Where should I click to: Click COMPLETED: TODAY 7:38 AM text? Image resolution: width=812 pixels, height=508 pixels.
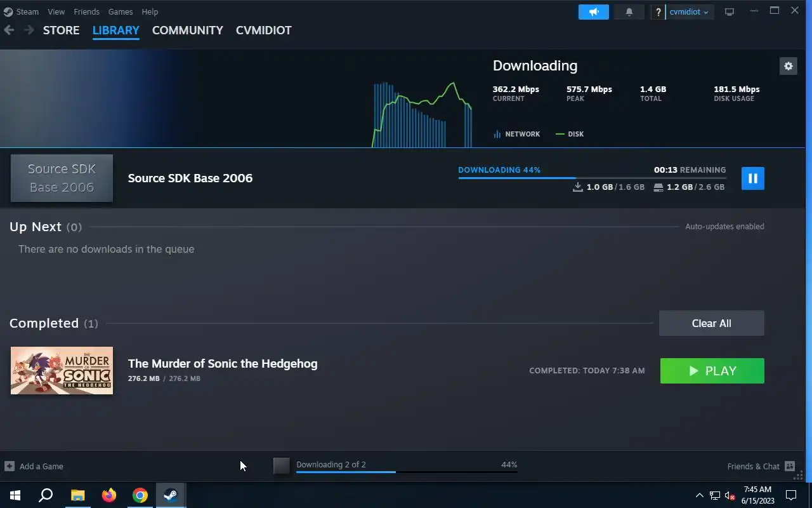587,371
